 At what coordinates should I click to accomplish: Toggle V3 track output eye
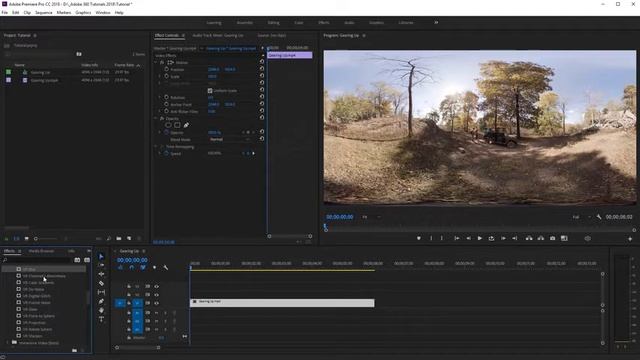tap(156, 287)
